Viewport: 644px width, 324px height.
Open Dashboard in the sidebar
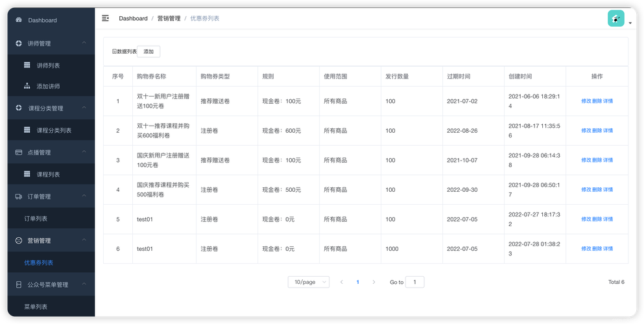click(51, 20)
